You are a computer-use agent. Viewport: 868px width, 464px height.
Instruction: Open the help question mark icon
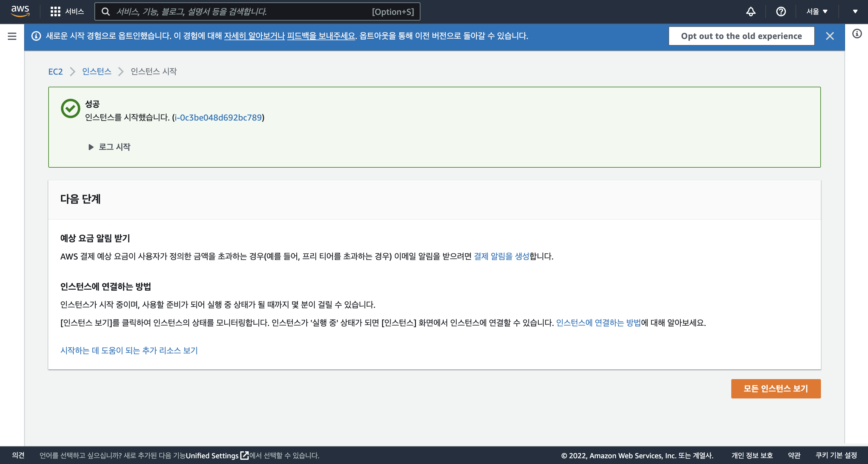781,11
